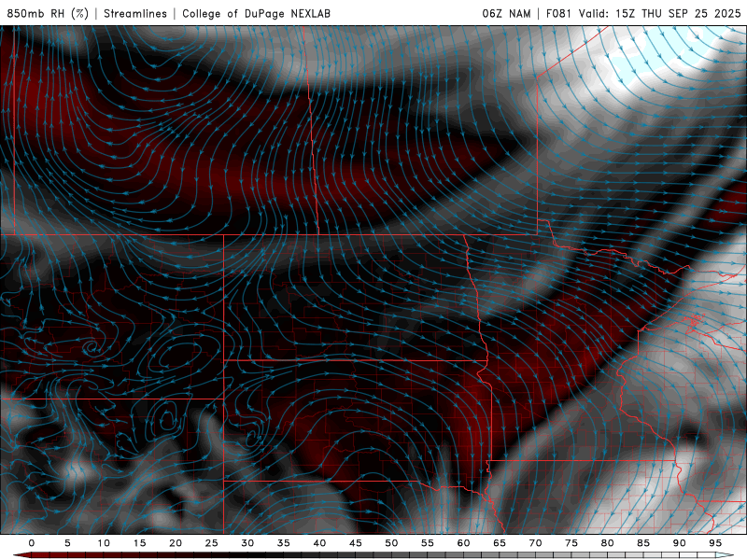This screenshot has height=560, width=747.
Task: Click the "60" value on the color scale
Action: 463,543
